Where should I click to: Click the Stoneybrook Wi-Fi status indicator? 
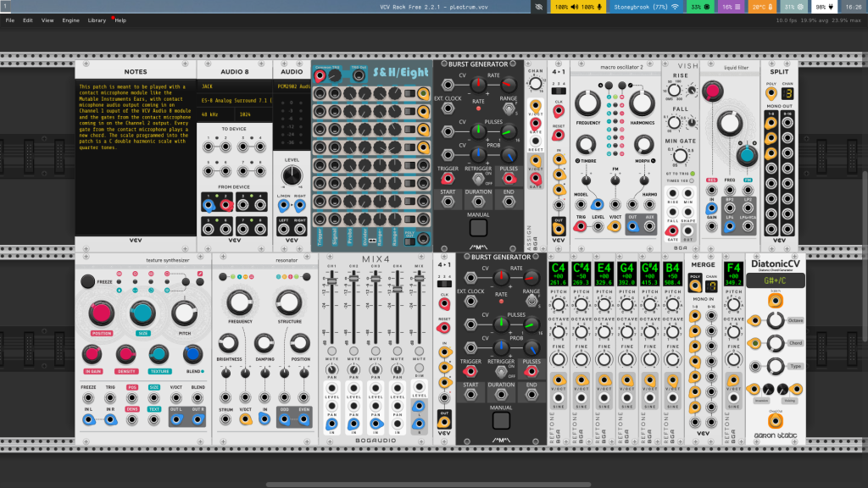[x=646, y=7]
